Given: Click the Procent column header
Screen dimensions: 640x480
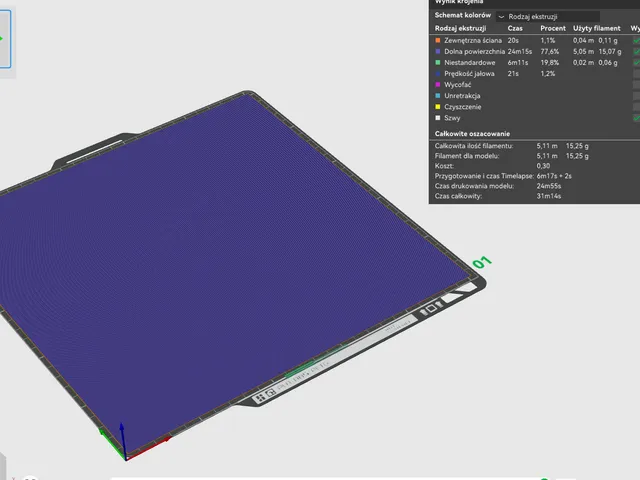Looking at the screenshot, I should click(x=553, y=28).
